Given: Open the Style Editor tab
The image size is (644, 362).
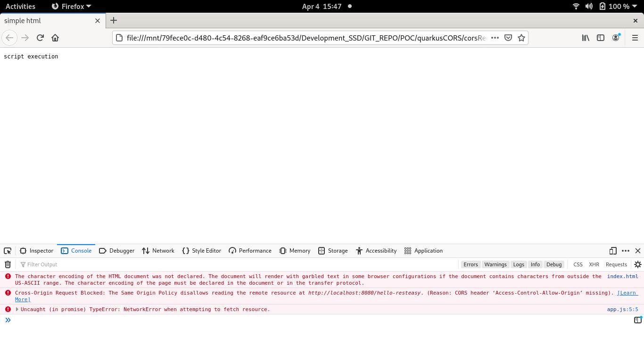Looking at the screenshot, I should pos(201,251).
